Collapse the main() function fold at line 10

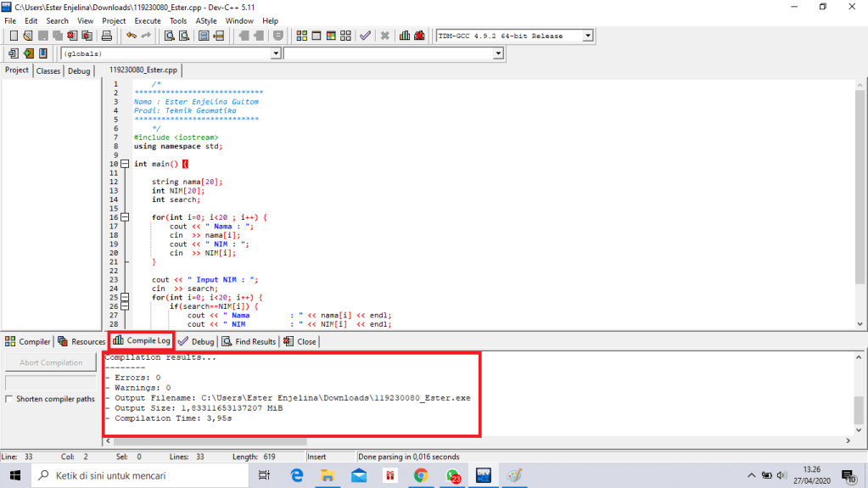[x=125, y=164]
